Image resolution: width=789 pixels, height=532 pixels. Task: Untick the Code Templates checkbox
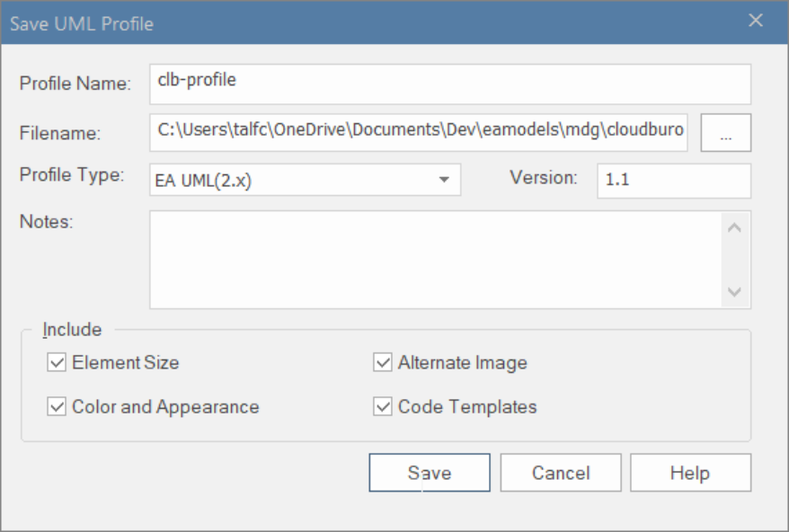pyautogui.click(x=384, y=407)
